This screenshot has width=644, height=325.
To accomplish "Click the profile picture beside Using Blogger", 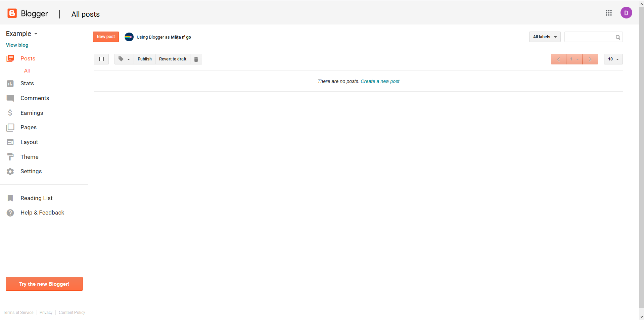I will [129, 37].
